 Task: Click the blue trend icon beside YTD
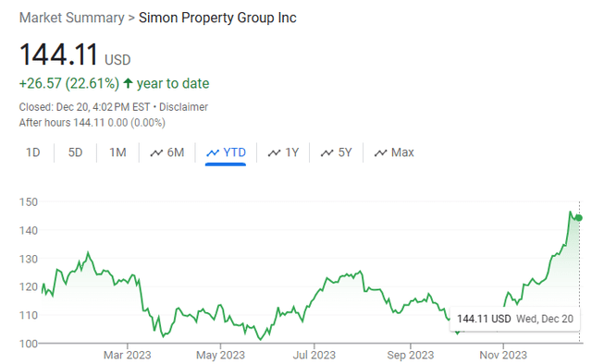pyautogui.click(x=213, y=152)
